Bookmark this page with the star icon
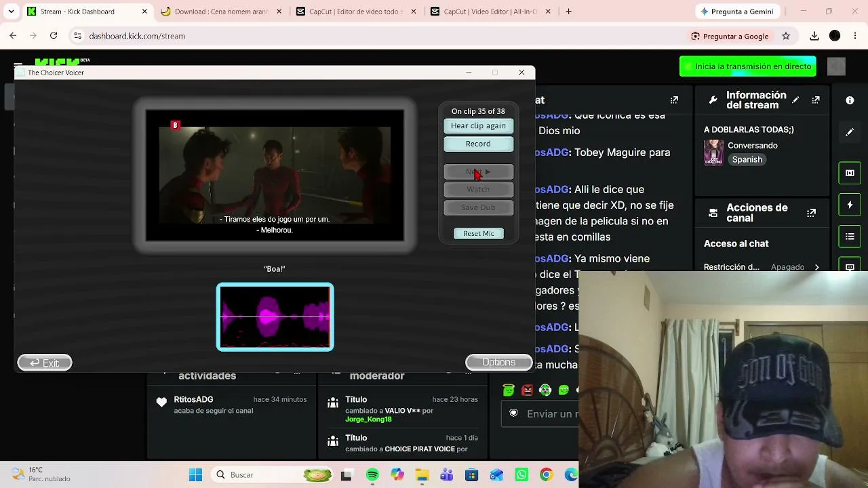The height and width of the screenshot is (488, 868). tap(786, 36)
